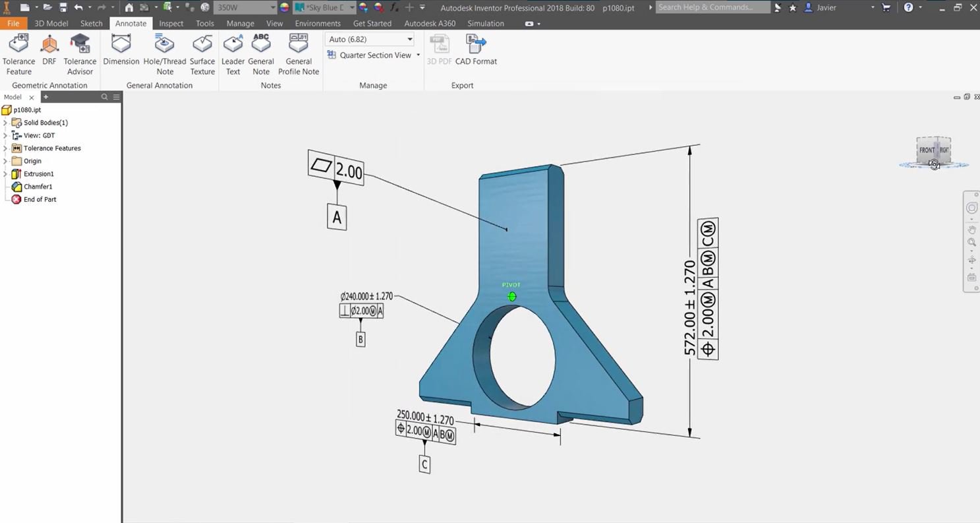Open the File menu
This screenshot has height=523, width=980.
click(x=13, y=23)
